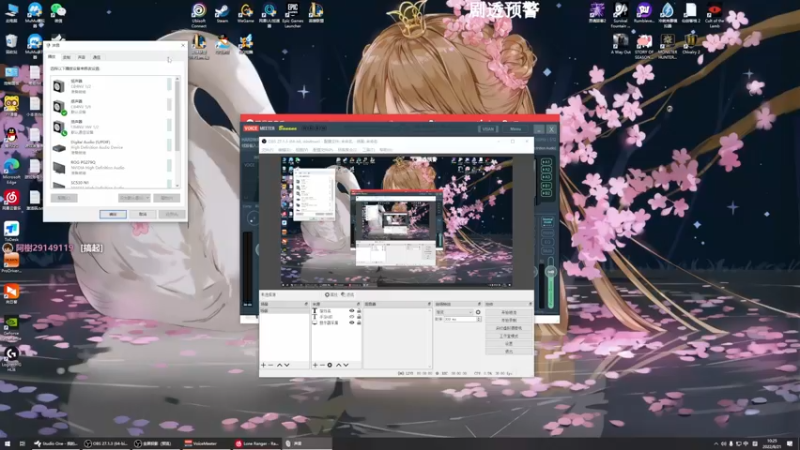Open the Ubisoft Connect desktop shortcut
The height and width of the screenshot is (450, 800).
pos(199,15)
